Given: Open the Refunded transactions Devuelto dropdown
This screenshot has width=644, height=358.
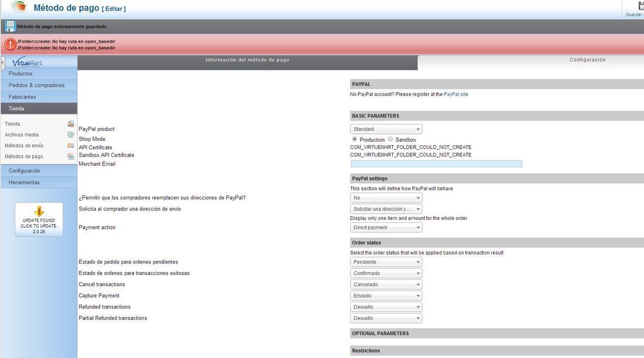Looking at the screenshot, I should pyautogui.click(x=386, y=307).
